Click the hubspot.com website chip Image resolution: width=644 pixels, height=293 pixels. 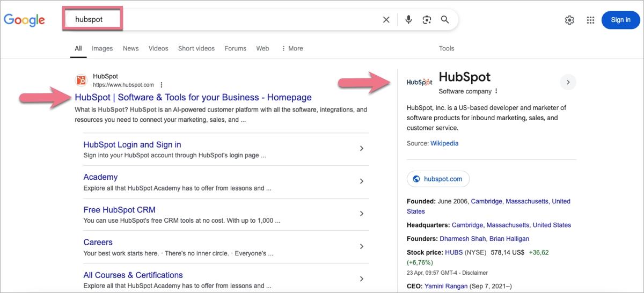pyautogui.click(x=438, y=179)
